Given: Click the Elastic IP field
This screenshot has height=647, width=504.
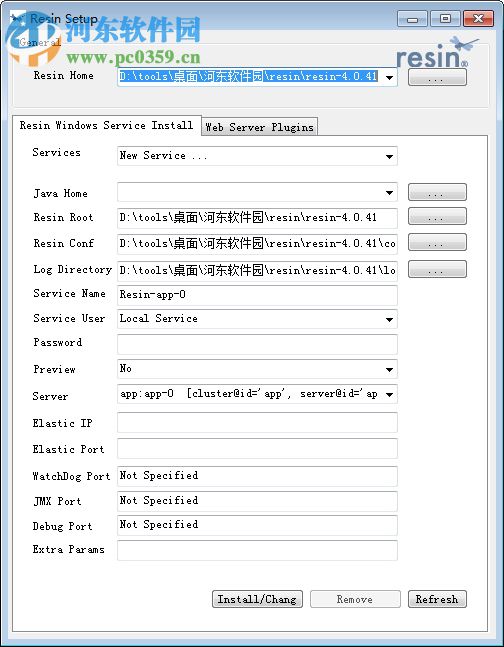Looking at the screenshot, I should (x=257, y=422).
